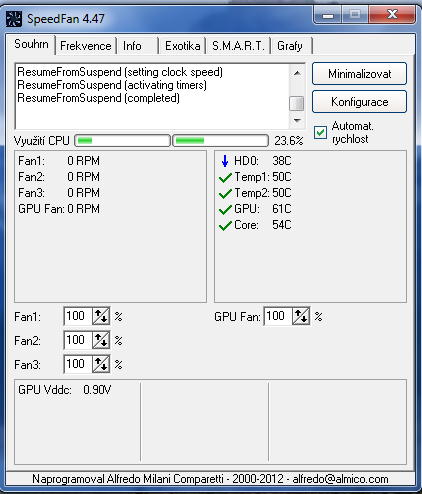The height and width of the screenshot is (494, 422).
Task: Click the green checkmark beside Temp2
Action: click(225, 193)
